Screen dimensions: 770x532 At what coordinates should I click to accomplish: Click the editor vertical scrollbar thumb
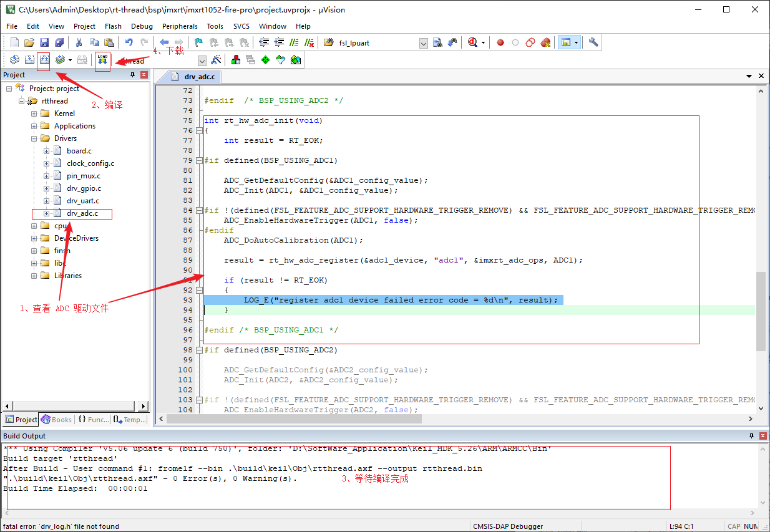[761, 311]
